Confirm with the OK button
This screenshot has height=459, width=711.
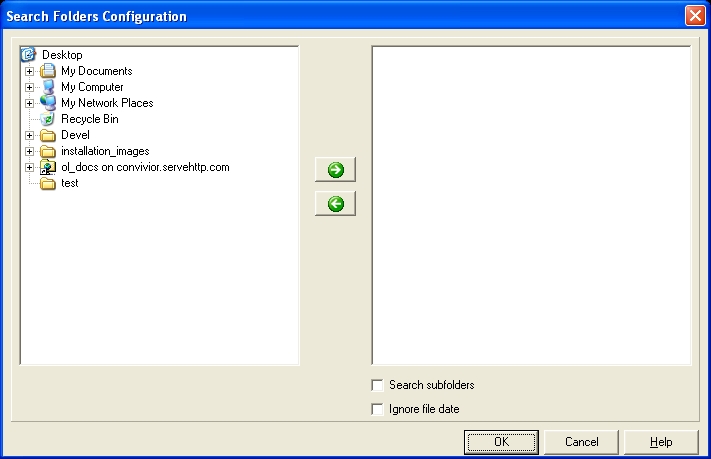[502, 442]
